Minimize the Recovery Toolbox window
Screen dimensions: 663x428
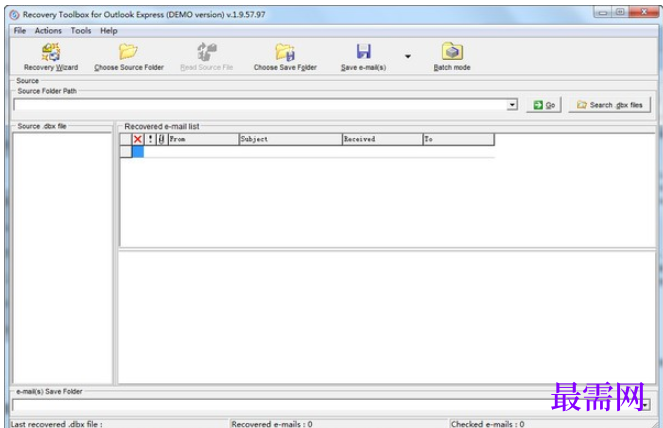click(603, 12)
